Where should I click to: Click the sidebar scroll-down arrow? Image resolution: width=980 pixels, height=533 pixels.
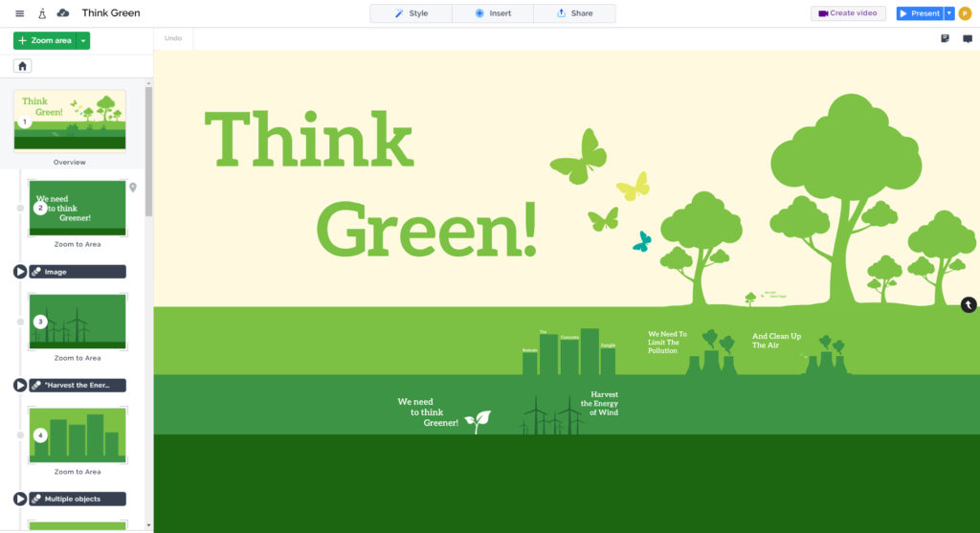coord(148,524)
